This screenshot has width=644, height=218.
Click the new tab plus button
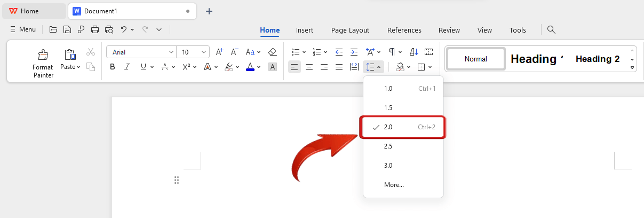(x=209, y=11)
